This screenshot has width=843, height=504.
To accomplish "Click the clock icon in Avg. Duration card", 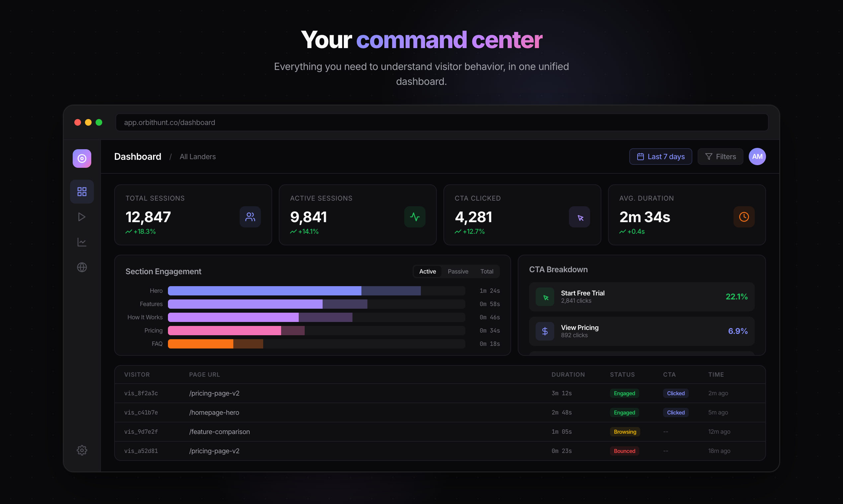I will (744, 217).
